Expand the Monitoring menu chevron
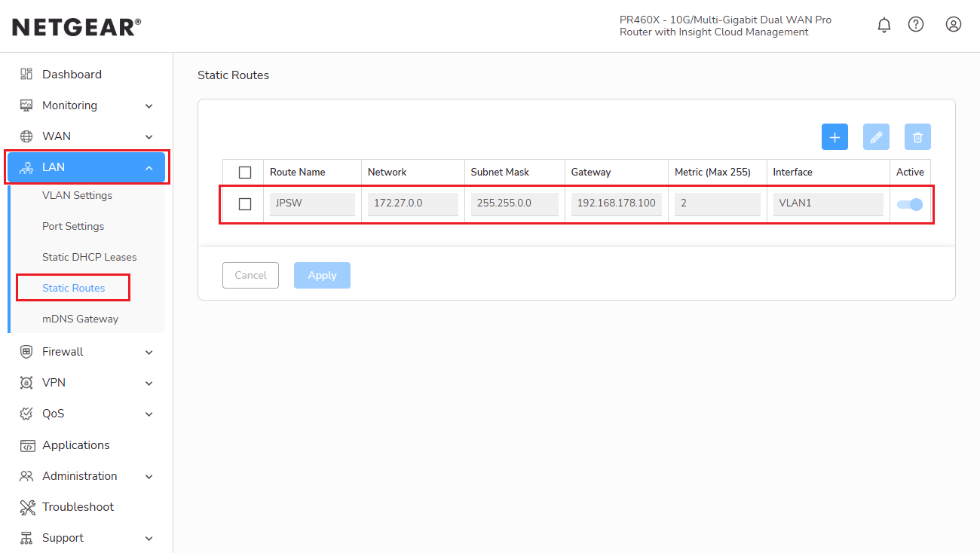Image resolution: width=980 pixels, height=553 pixels. [x=149, y=106]
